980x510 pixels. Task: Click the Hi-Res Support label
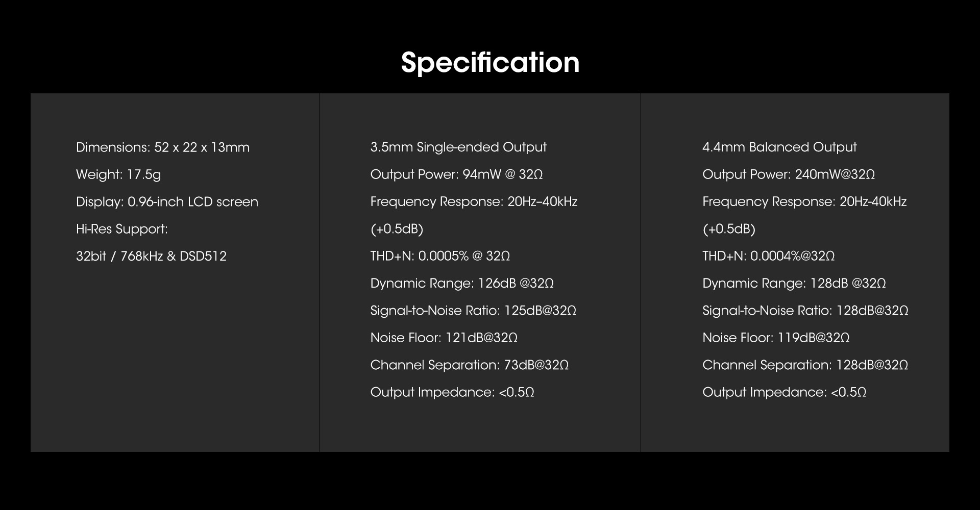122,229
